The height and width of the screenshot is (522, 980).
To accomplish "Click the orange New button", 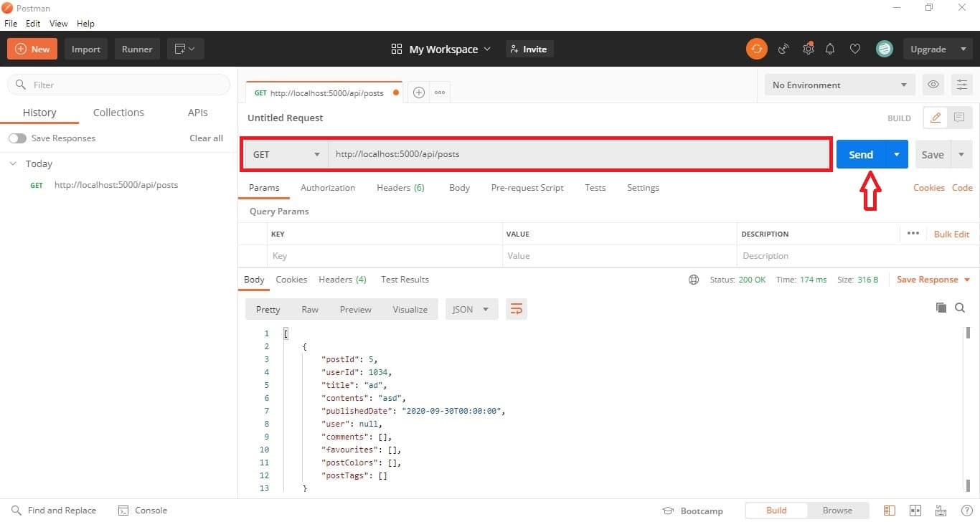I will pyautogui.click(x=32, y=49).
